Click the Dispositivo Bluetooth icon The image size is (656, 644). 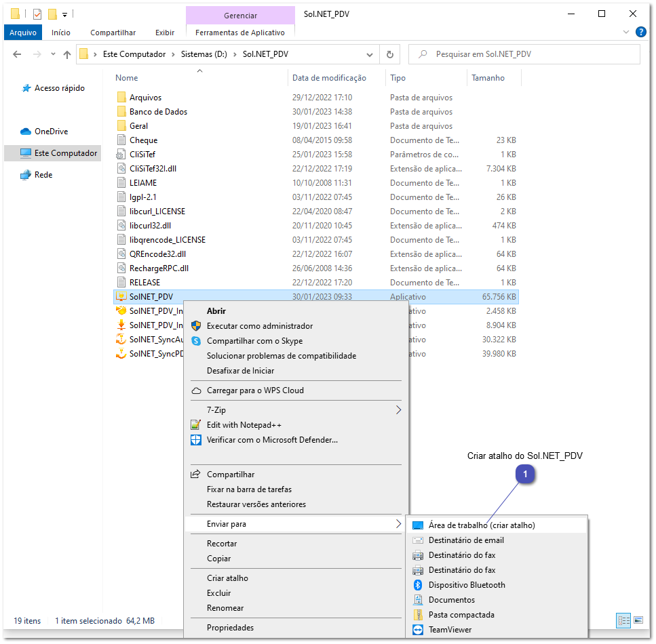pos(417,584)
